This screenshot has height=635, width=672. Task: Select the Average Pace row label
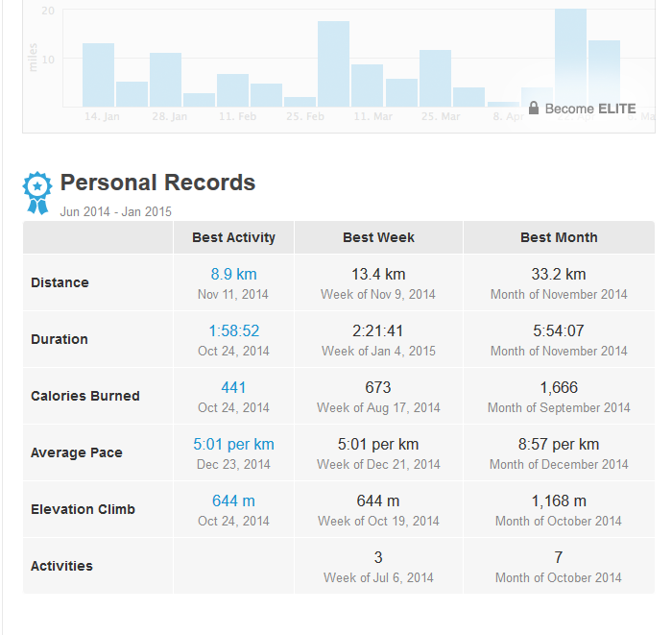click(x=77, y=452)
